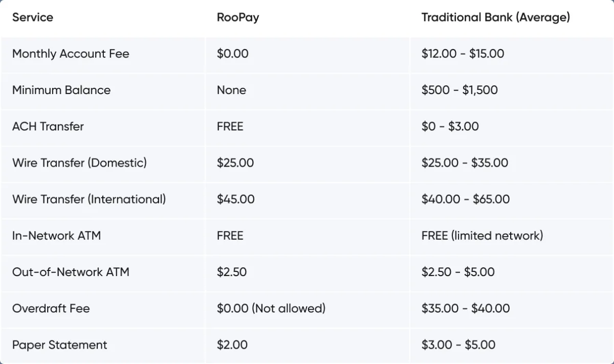Select the In-Network ATM row label
Screen dimensions: 614x364
56,236
